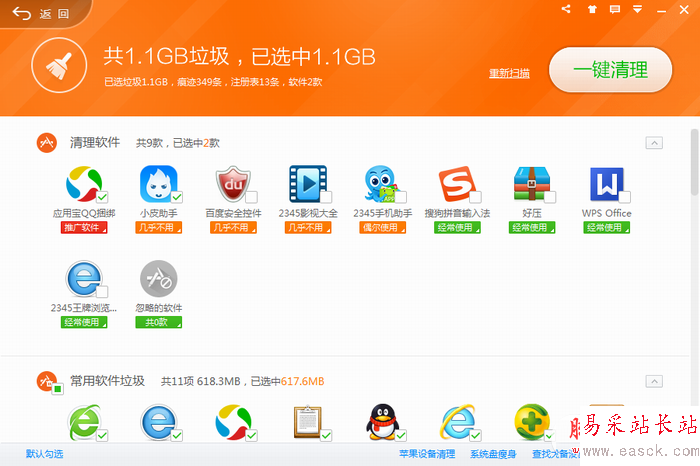Check the 好压 checkbox

(550, 196)
